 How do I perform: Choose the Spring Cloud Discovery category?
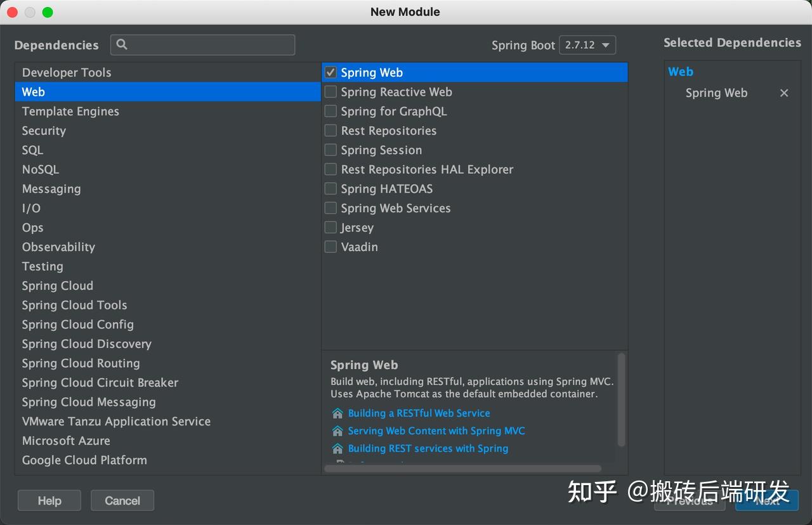point(86,344)
